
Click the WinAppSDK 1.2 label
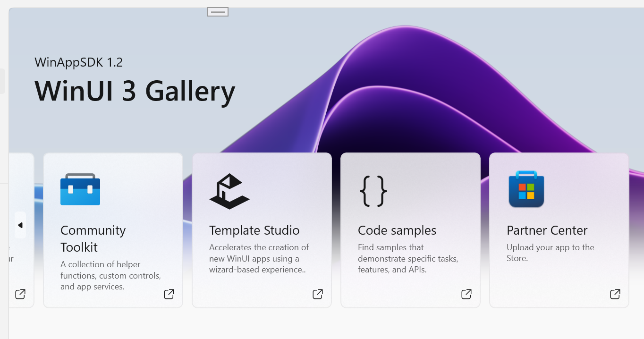[78, 62]
